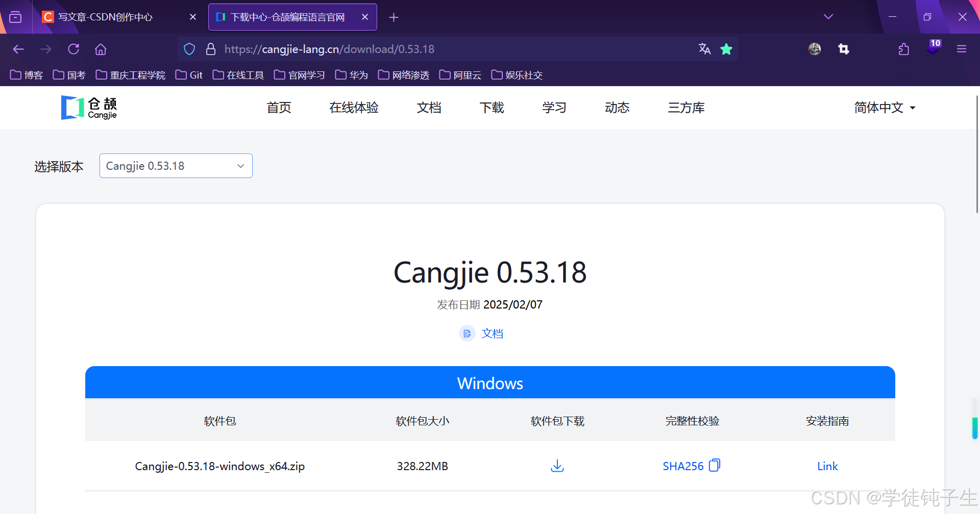Open a new tab with plus button

394,17
